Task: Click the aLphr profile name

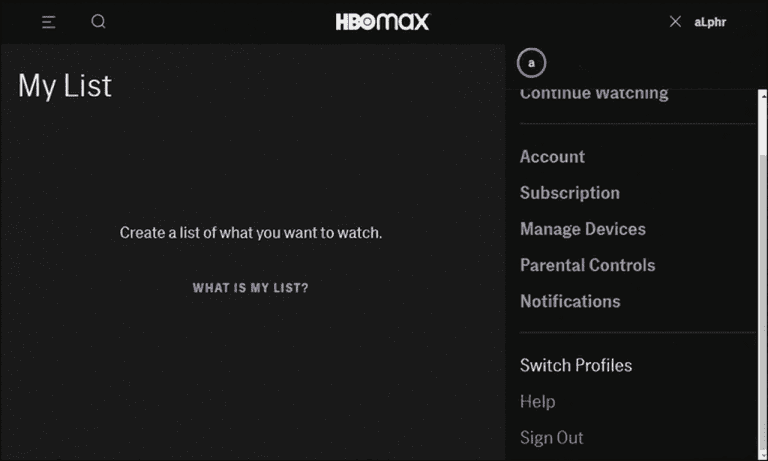Action: [x=710, y=22]
